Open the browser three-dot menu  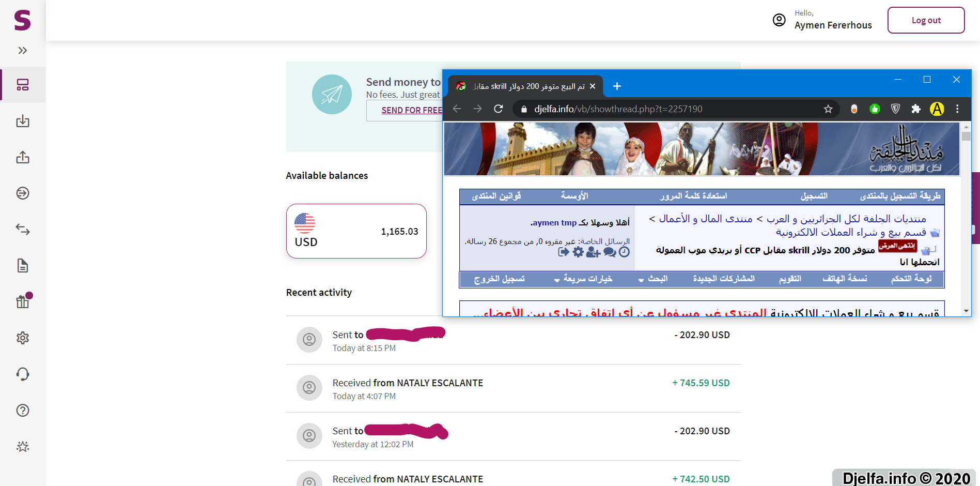(957, 109)
